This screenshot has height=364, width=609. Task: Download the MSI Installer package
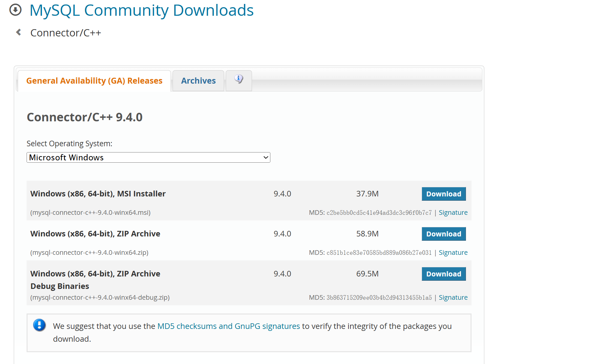coord(444,194)
